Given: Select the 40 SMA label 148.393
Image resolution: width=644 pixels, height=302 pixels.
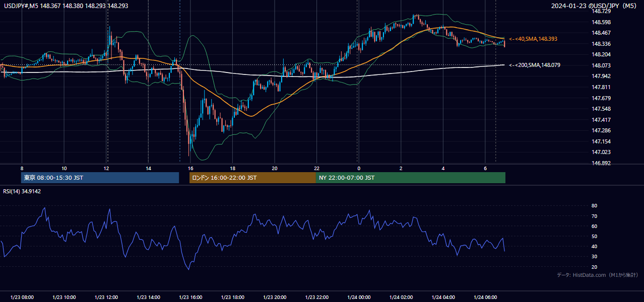Looking at the screenshot, I should [x=533, y=39].
